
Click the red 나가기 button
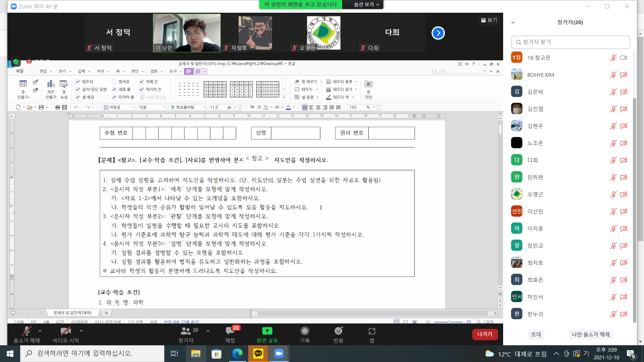[485, 334]
